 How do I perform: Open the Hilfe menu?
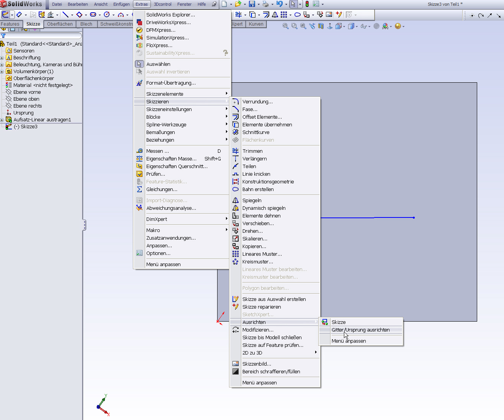[x=201, y=4]
